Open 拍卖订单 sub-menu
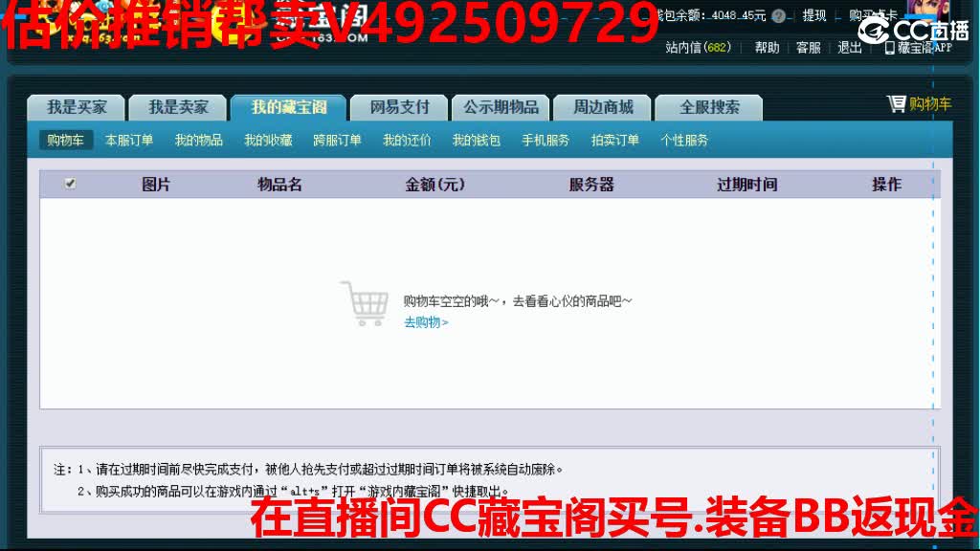This screenshot has width=980, height=551. 615,140
